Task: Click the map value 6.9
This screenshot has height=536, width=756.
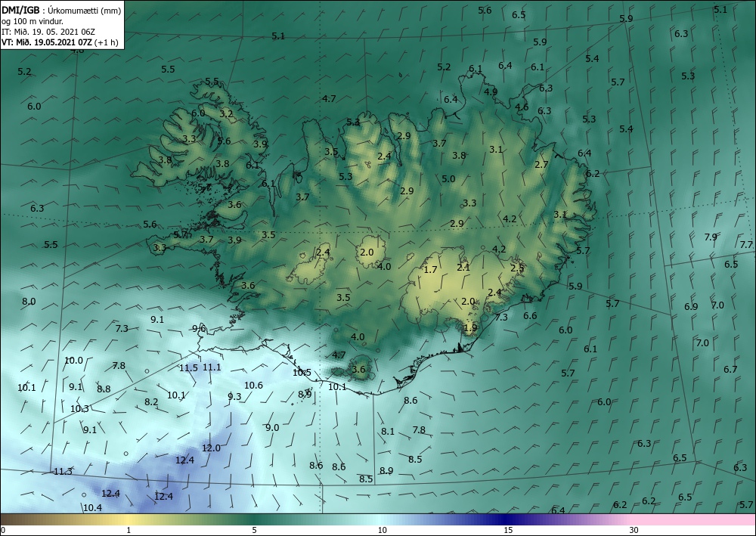Action: [691, 307]
